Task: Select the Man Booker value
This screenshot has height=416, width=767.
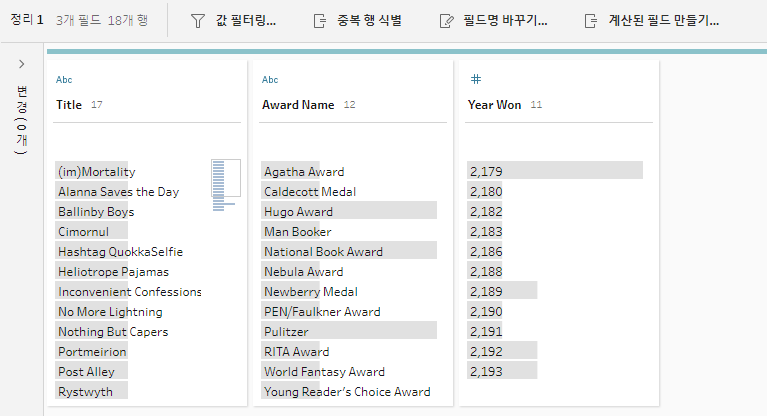Action: pos(298,232)
